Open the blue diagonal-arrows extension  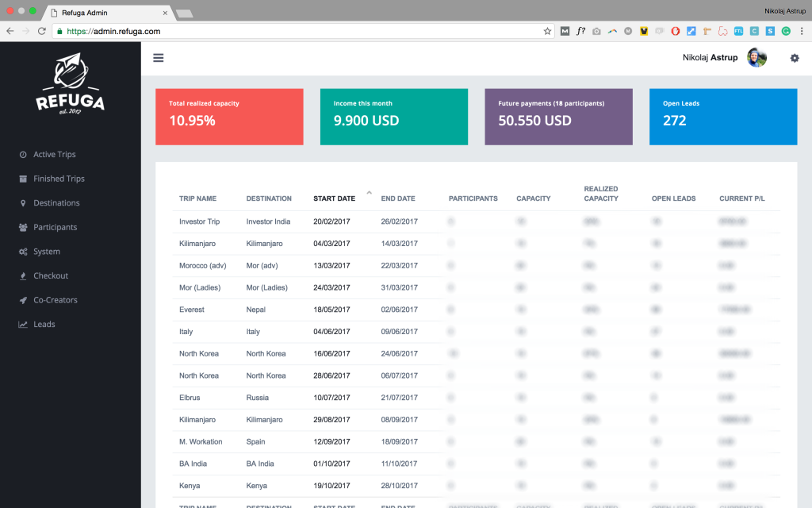tap(691, 31)
